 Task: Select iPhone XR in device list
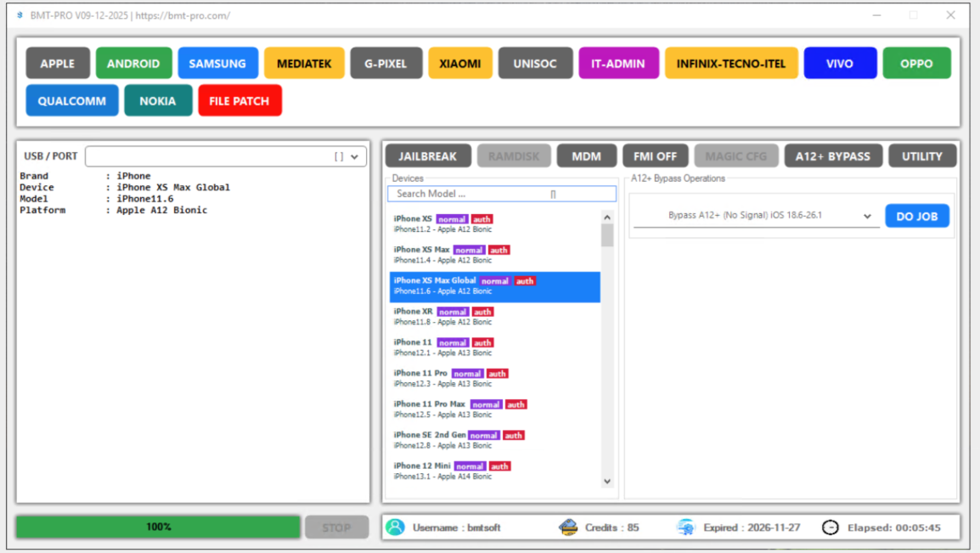click(x=494, y=316)
